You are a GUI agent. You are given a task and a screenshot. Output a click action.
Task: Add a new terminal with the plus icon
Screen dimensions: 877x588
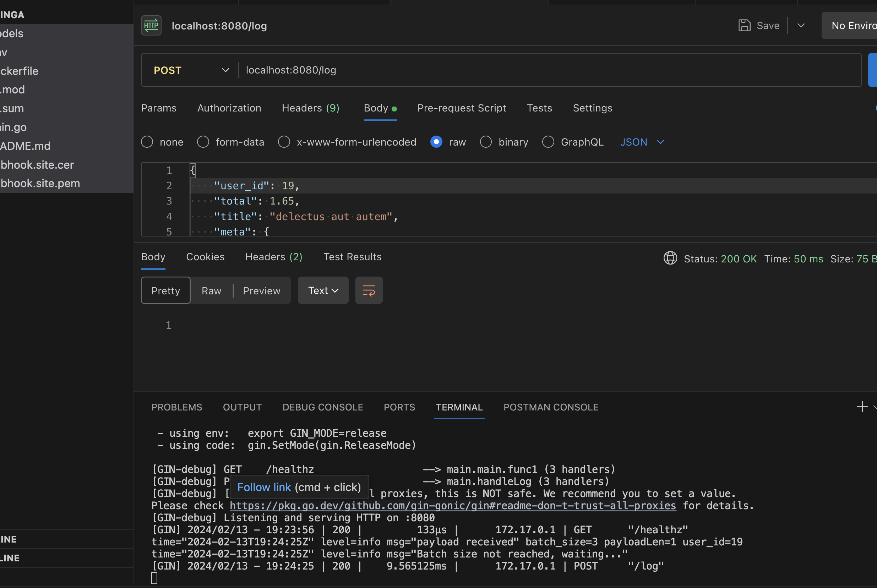click(x=862, y=407)
